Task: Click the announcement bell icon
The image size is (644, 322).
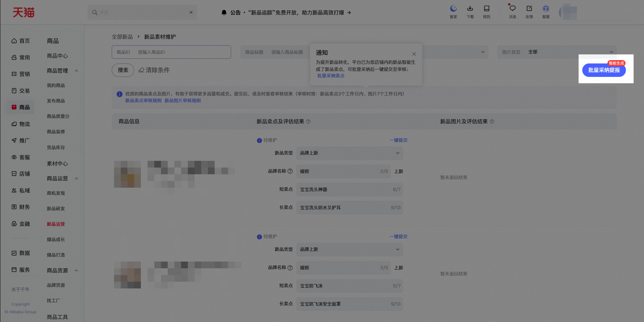Action: tap(224, 12)
